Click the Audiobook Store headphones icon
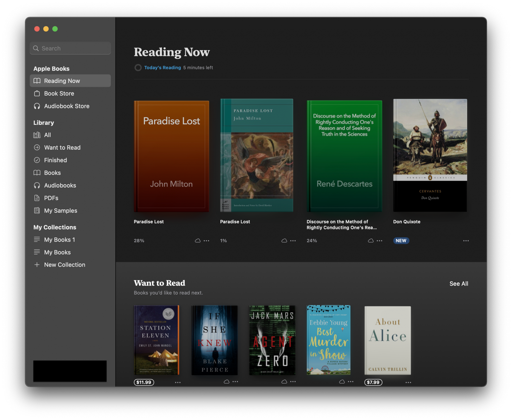The image size is (512, 420). [37, 106]
